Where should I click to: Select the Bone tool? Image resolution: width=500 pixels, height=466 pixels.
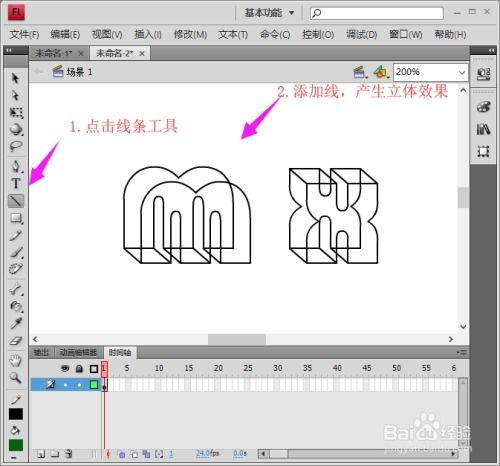[16, 289]
